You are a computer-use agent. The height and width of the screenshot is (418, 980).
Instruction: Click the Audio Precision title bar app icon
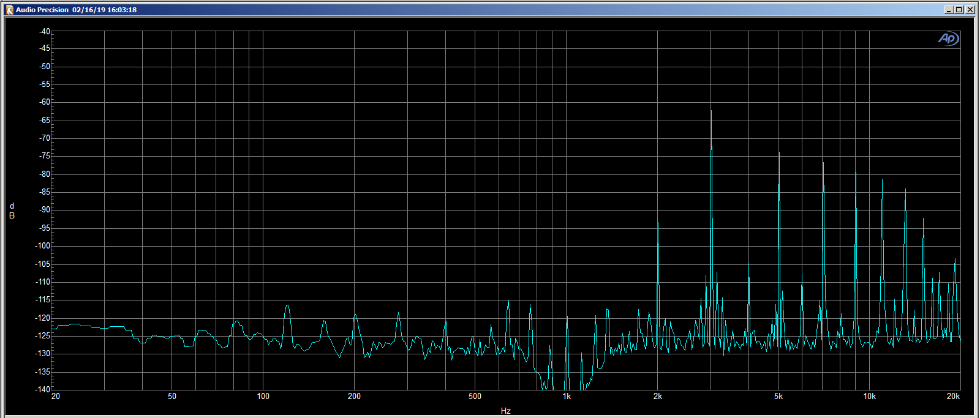coord(9,10)
